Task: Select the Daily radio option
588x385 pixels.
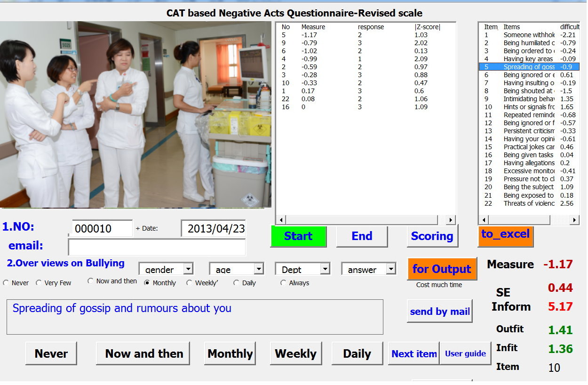Action: [236, 283]
